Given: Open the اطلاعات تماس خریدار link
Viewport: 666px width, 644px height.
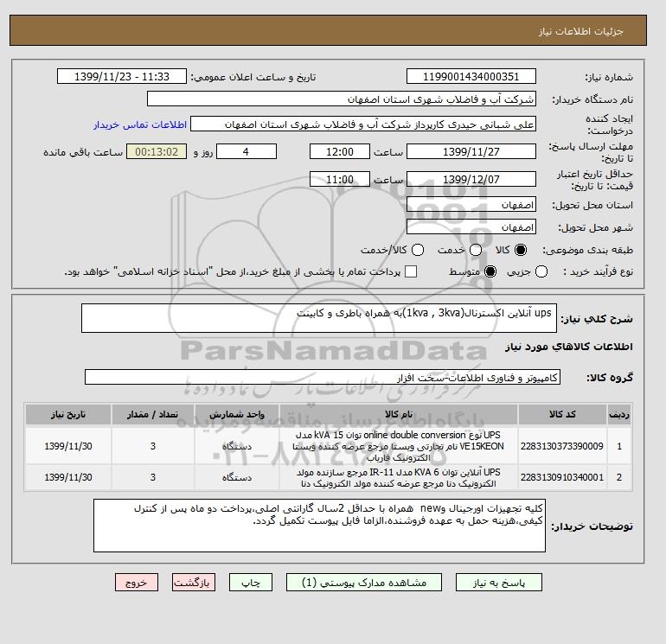Looking at the screenshot, I should tap(140, 124).
